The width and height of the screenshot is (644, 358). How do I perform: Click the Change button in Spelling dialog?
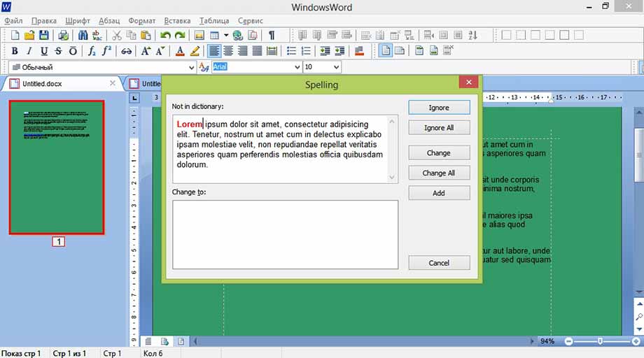439,152
